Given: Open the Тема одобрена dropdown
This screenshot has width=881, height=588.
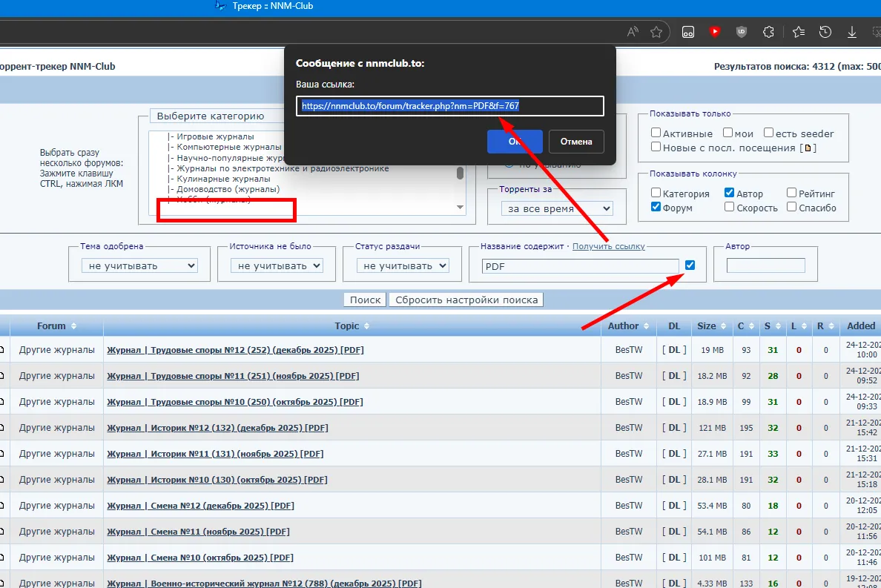Looking at the screenshot, I should (x=139, y=265).
